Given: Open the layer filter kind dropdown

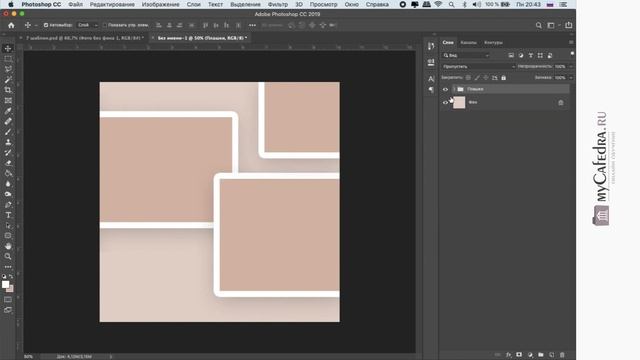Looking at the screenshot, I should [x=466, y=55].
